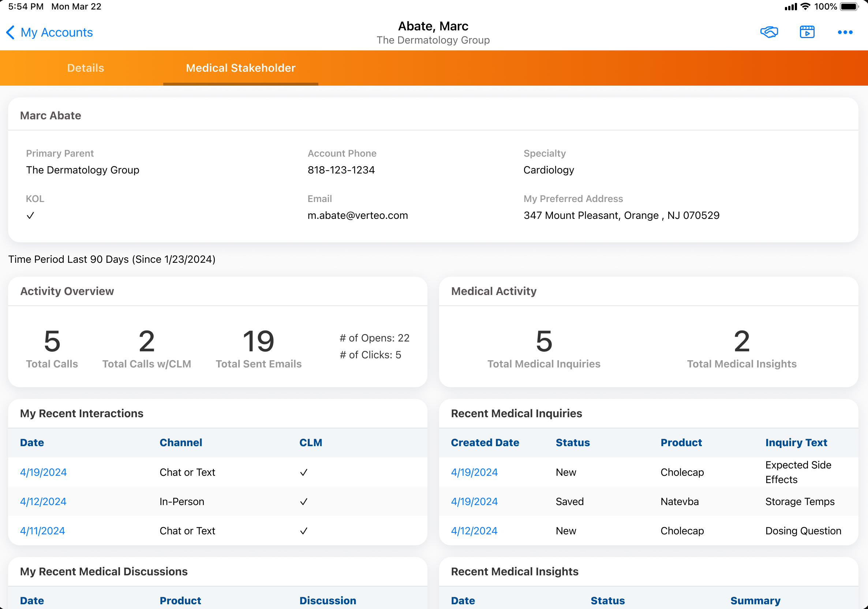Go back to My Accounts

point(57,33)
